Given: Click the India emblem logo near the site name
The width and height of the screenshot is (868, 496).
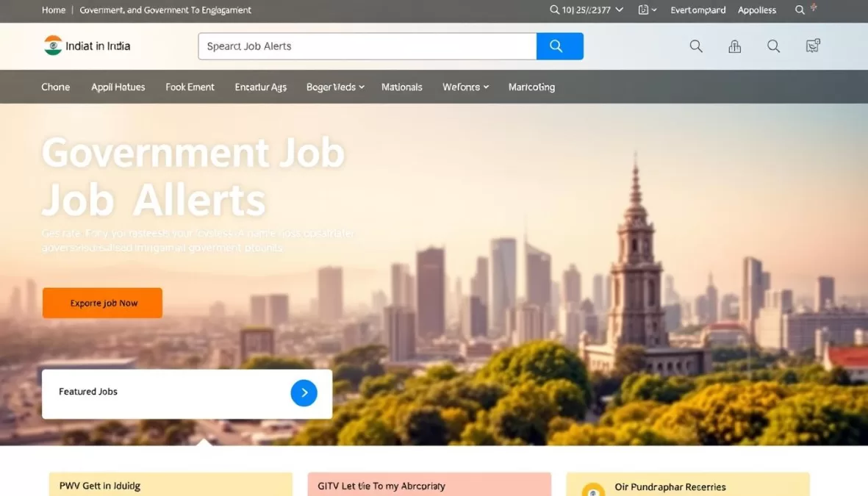Looking at the screenshot, I should tap(53, 45).
